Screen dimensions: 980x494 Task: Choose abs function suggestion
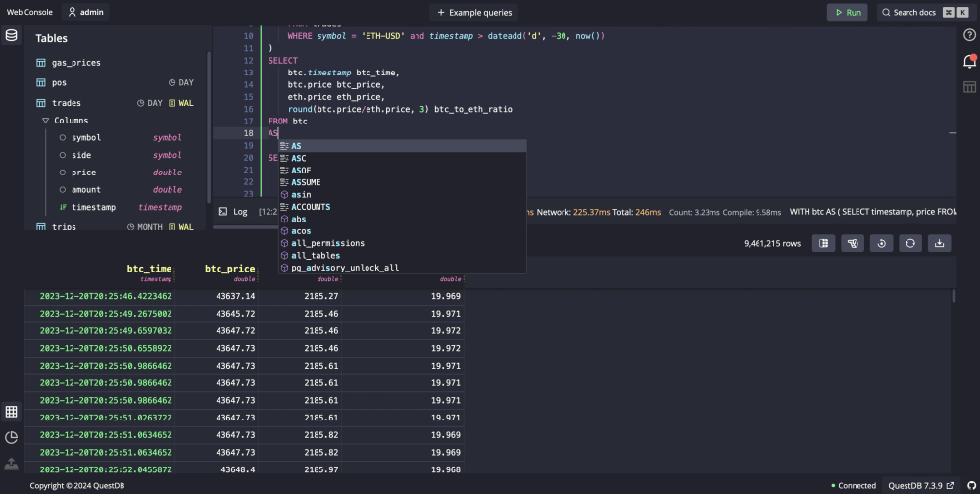coord(403,219)
